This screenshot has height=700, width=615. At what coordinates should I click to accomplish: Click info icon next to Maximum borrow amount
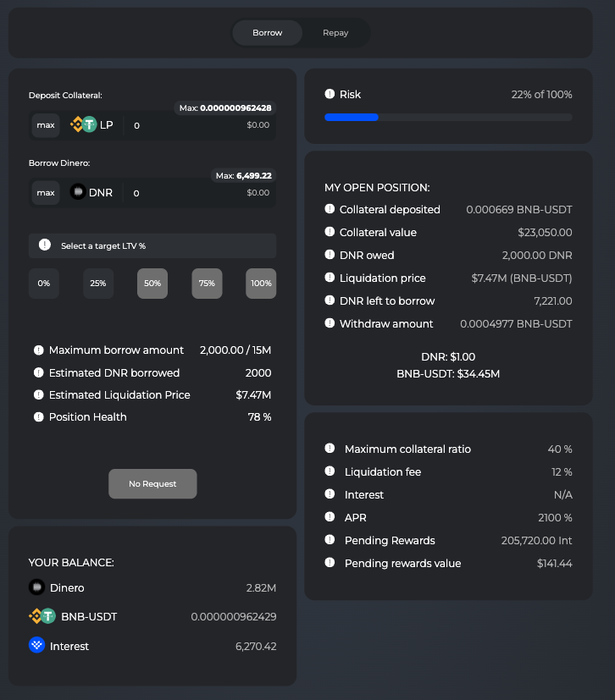[38, 350]
